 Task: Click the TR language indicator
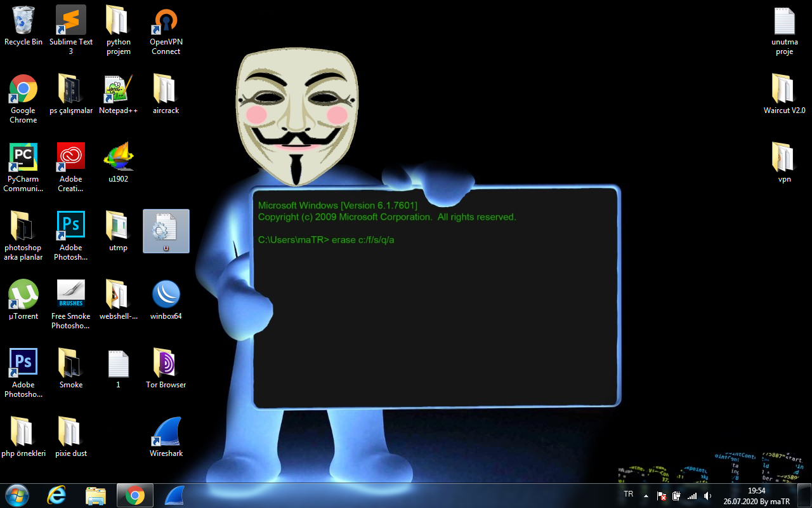628,494
